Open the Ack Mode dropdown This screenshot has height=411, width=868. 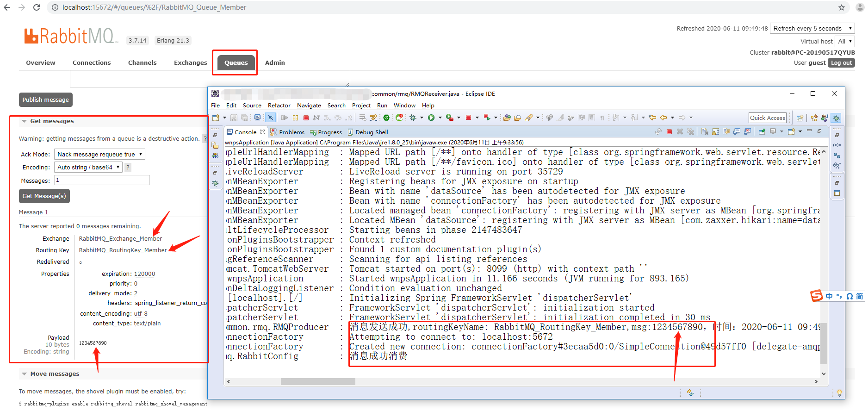tap(99, 154)
